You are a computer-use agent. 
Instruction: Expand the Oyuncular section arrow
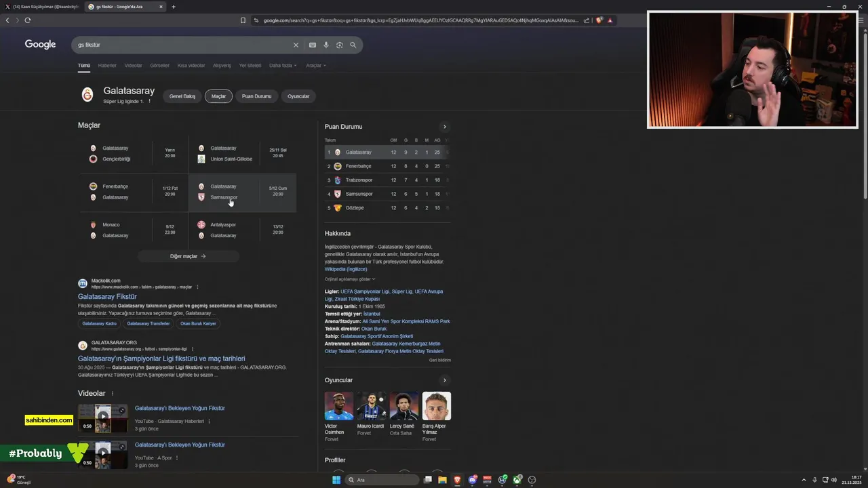click(x=445, y=380)
